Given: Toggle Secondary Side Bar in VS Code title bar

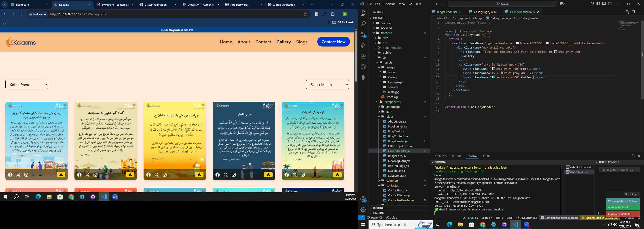Looking at the screenshot, I should pyautogui.click(x=610, y=4).
